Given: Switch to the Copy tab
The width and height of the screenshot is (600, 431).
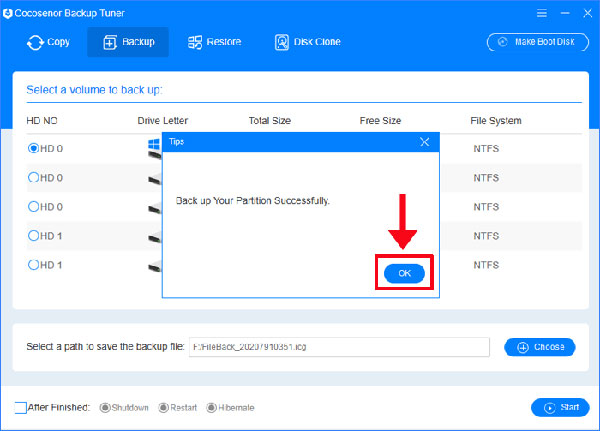Looking at the screenshot, I should point(49,42).
